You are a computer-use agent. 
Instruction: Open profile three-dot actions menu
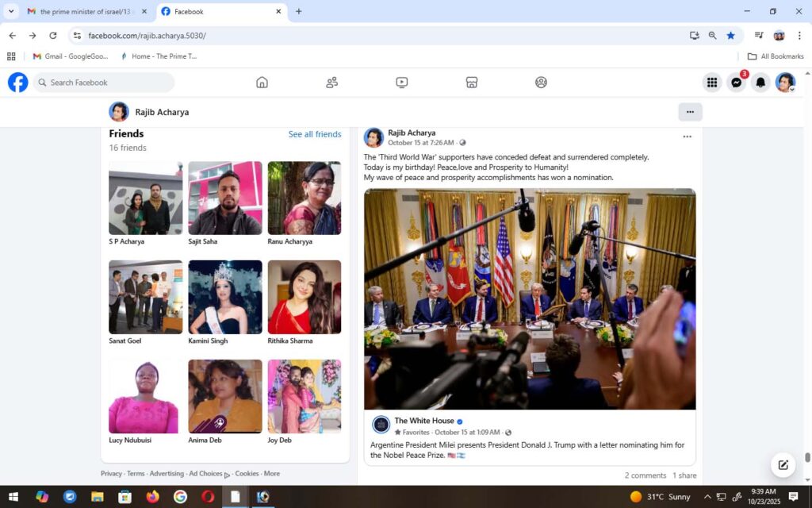pyautogui.click(x=690, y=112)
